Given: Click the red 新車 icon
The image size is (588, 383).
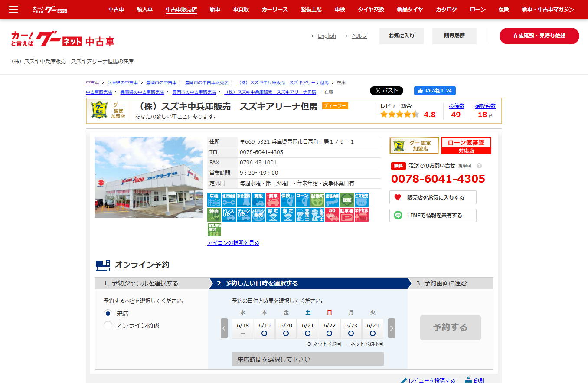Looking at the screenshot, I should click(x=273, y=200).
